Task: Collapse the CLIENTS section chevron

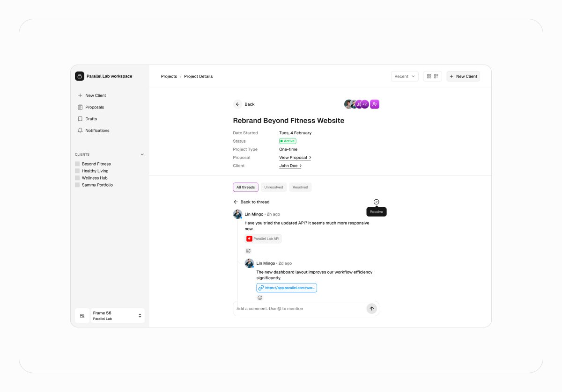Action: click(142, 154)
